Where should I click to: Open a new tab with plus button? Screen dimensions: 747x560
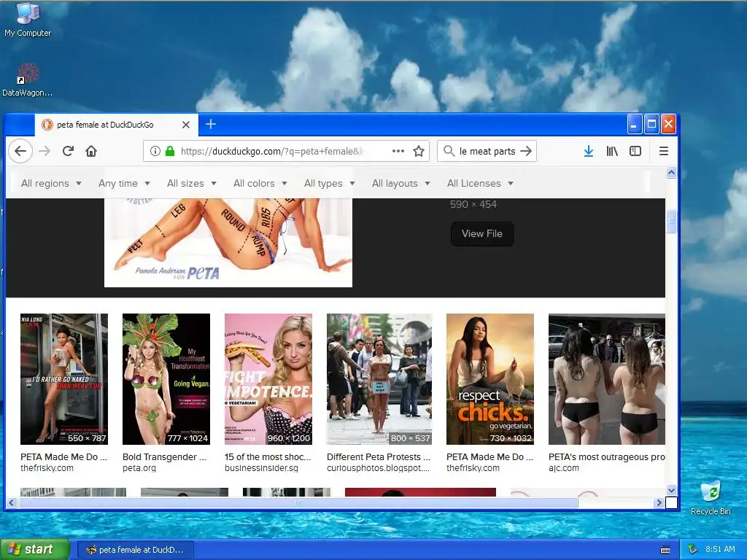211,124
